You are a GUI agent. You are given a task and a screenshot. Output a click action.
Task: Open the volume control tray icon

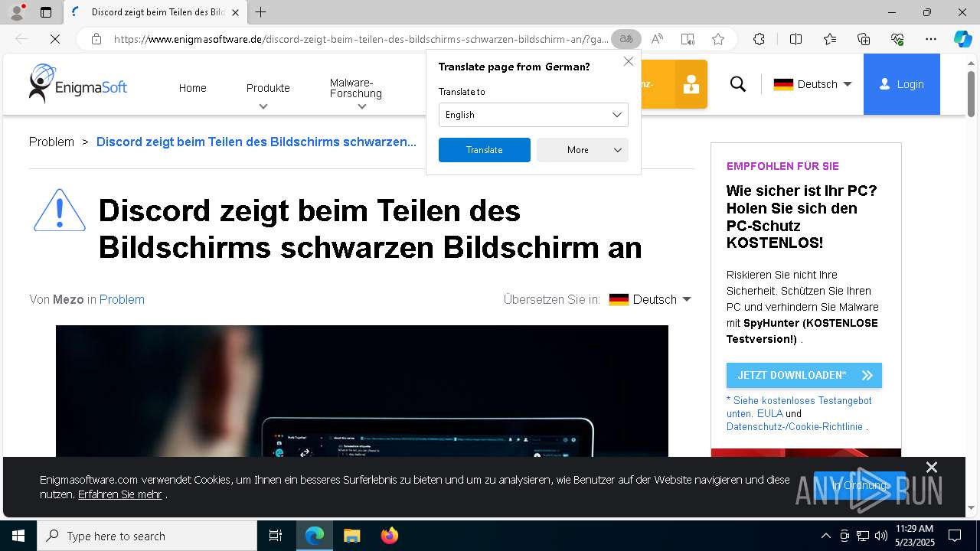tap(880, 536)
